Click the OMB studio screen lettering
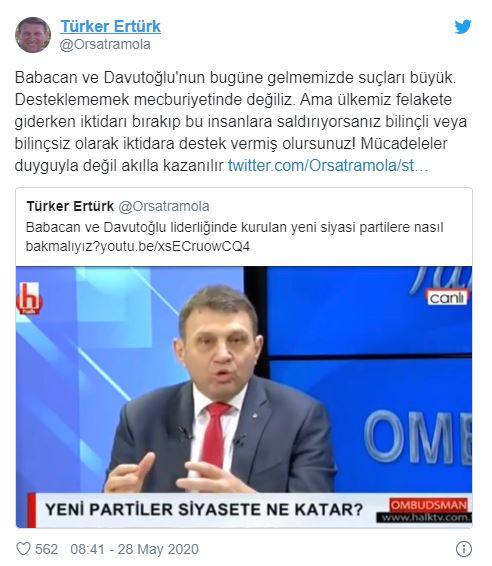The image size is (492, 566). coord(418,437)
